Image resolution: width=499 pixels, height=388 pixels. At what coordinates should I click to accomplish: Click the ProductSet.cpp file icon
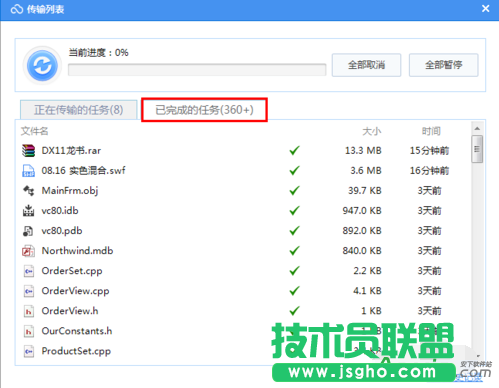point(29,351)
